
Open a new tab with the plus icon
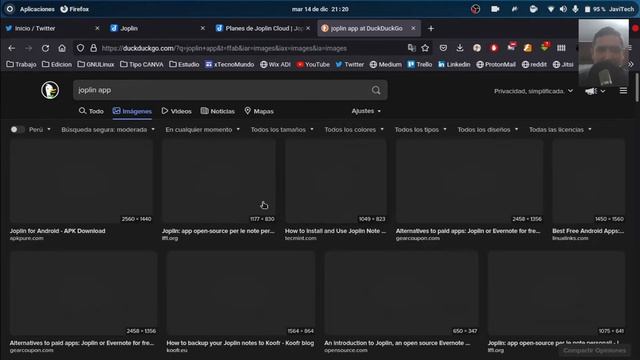[431, 29]
